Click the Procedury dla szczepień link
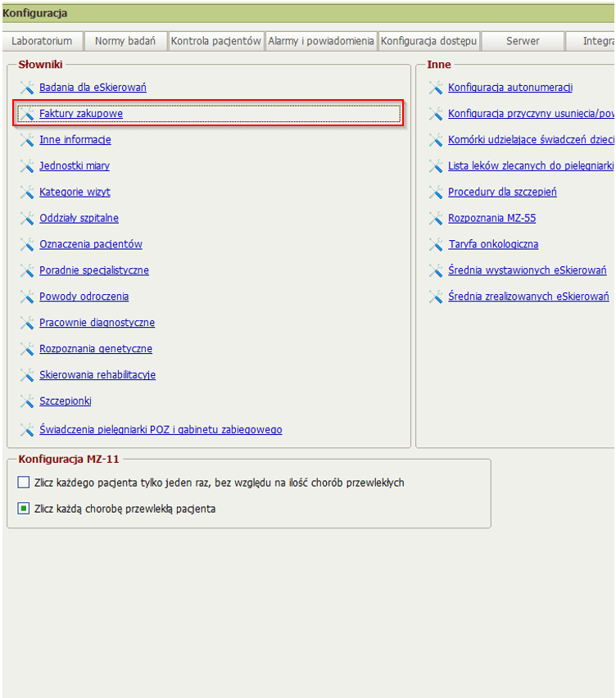616x698 pixels. coord(502,192)
